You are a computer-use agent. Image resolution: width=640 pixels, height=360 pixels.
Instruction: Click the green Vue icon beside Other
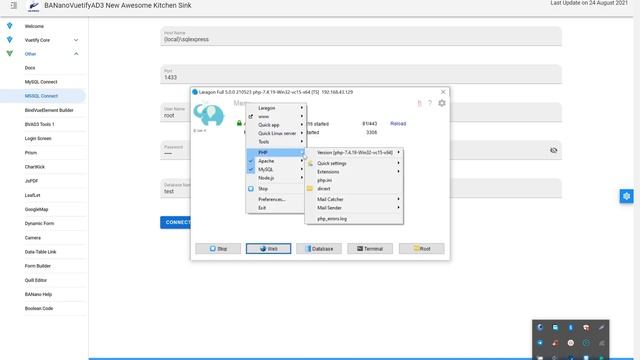pyautogui.click(x=9, y=53)
